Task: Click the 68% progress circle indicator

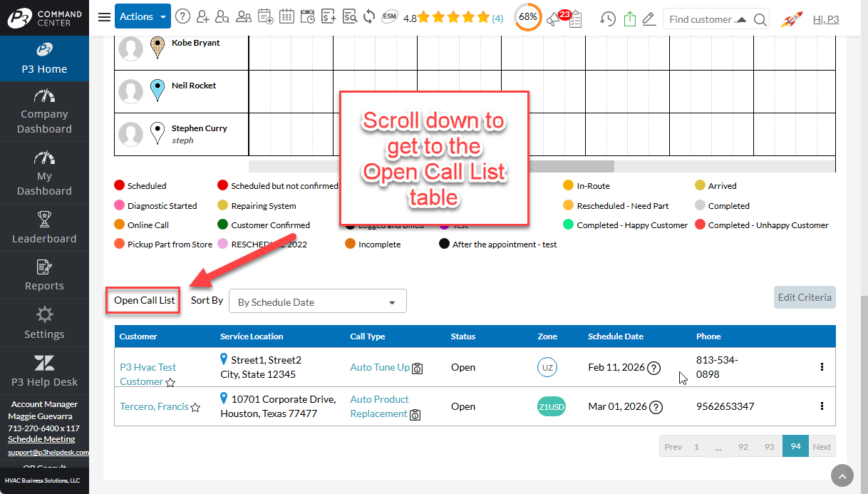Action: 528,17
